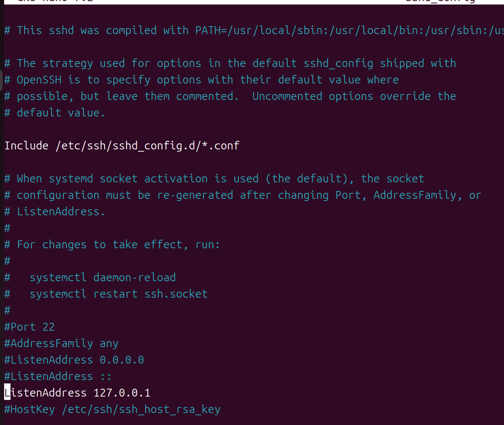Click the #HostKey ssh_host_rsa_key line
This screenshot has width=504, height=425.
point(112,409)
